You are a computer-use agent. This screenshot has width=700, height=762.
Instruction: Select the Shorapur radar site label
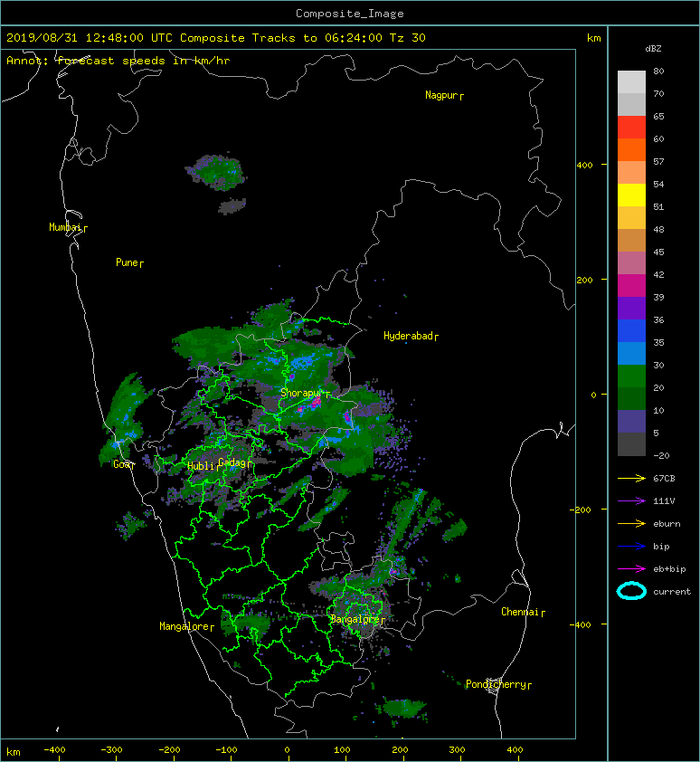click(301, 393)
